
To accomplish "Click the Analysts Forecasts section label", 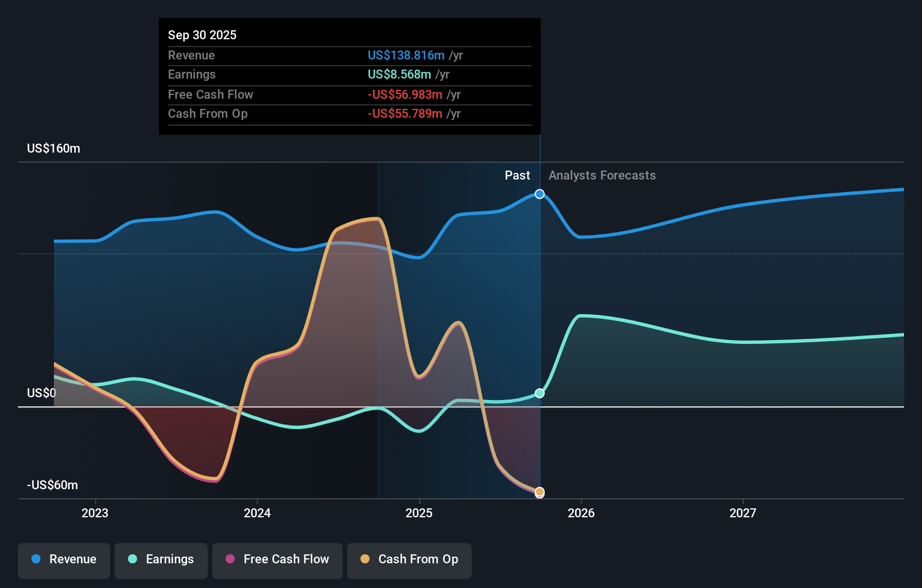I will (x=602, y=176).
